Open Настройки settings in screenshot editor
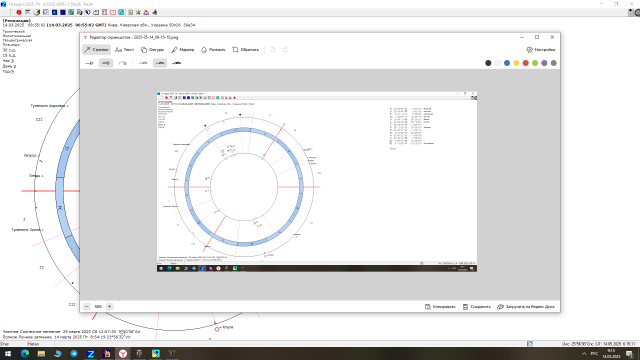This screenshot has width=640, height=360. tap(541, 50)
